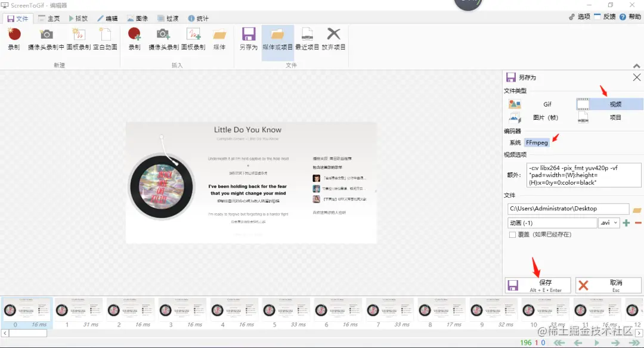
Task: Insert a 画板录制 board recording
Action: click(x=193, y=39)
